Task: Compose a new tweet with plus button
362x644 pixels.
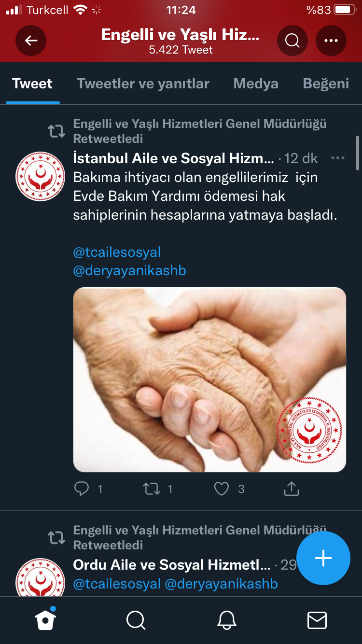Action: click(323, 558)
